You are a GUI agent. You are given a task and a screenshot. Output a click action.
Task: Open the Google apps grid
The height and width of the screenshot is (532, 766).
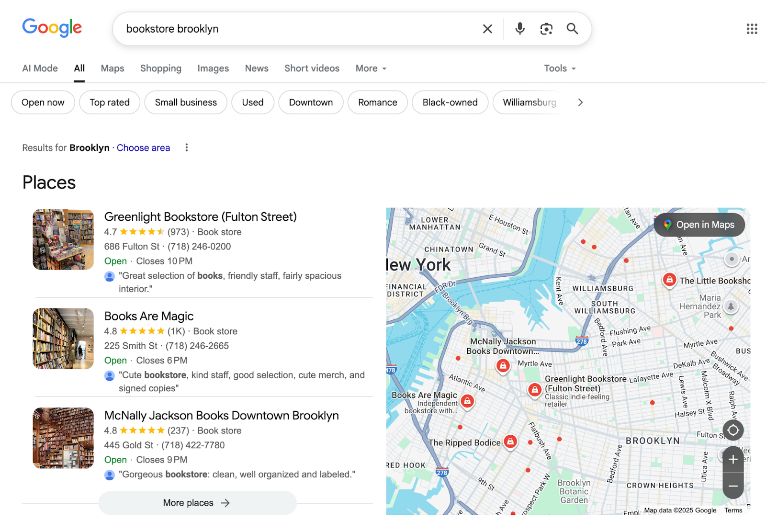(751, 29)
